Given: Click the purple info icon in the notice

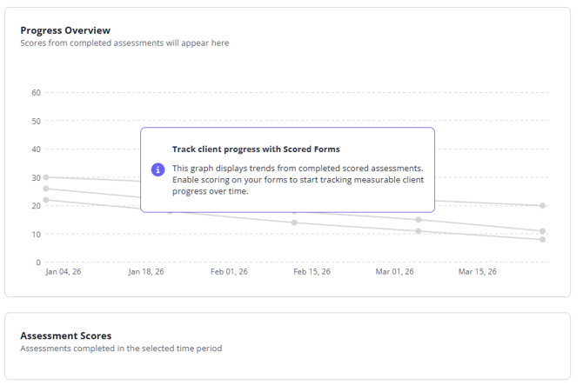Looking at the screenshot, I should 157,169.
